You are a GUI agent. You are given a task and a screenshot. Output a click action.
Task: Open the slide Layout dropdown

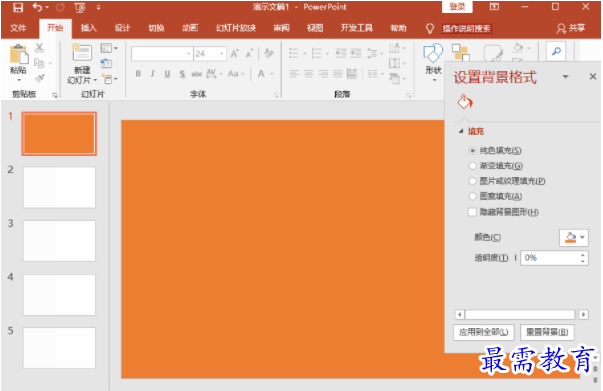[x=109, y=48]
